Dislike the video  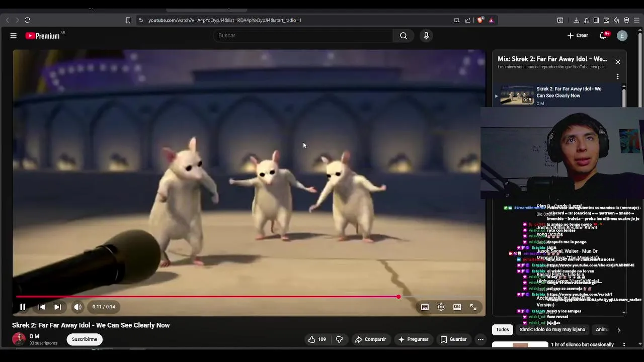point(339,339)
